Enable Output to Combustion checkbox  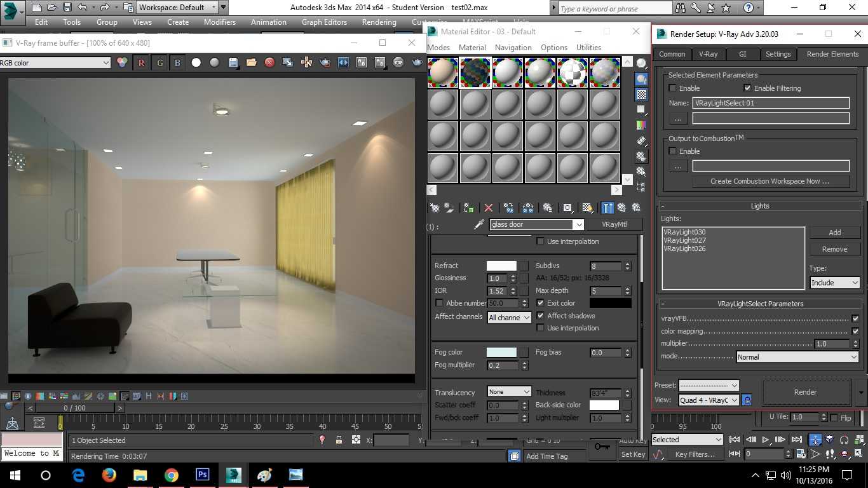click(x=673, y=151)
